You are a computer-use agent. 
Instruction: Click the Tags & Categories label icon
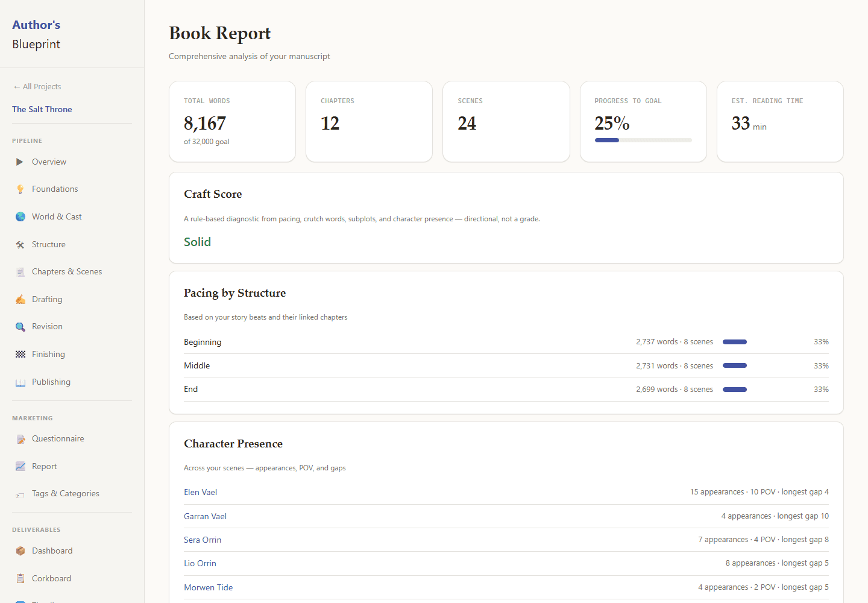coord(20,494)
